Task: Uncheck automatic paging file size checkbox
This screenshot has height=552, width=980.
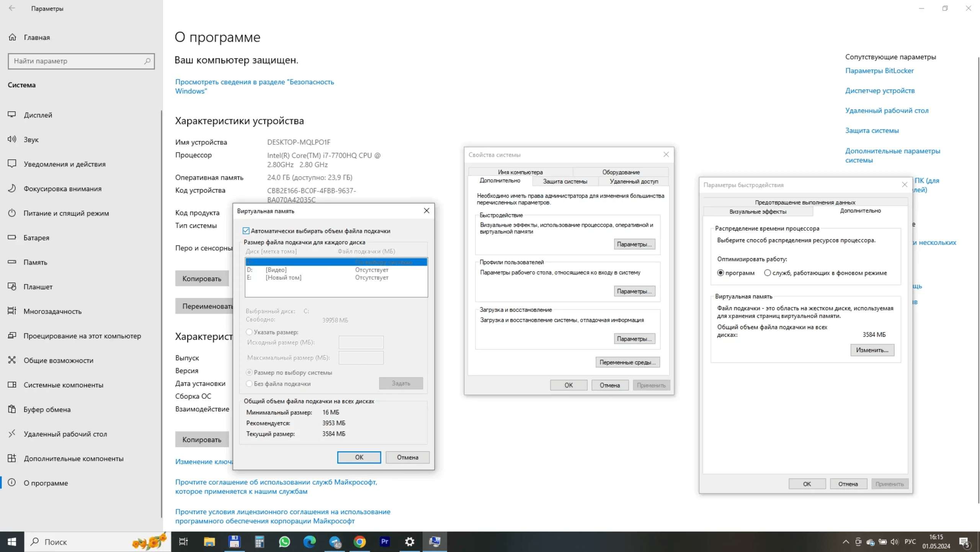Action: pos(246,231)
